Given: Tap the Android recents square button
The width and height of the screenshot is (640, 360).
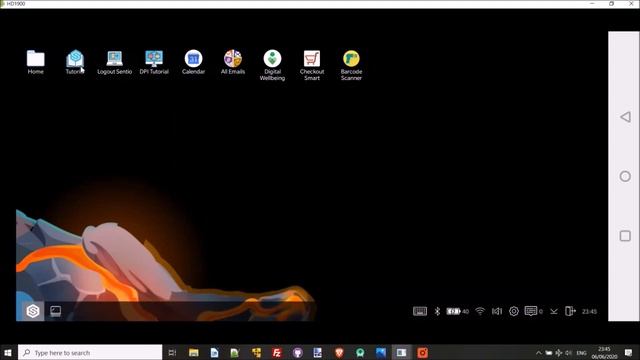Looking at the screenshot, I should (625, 236).
